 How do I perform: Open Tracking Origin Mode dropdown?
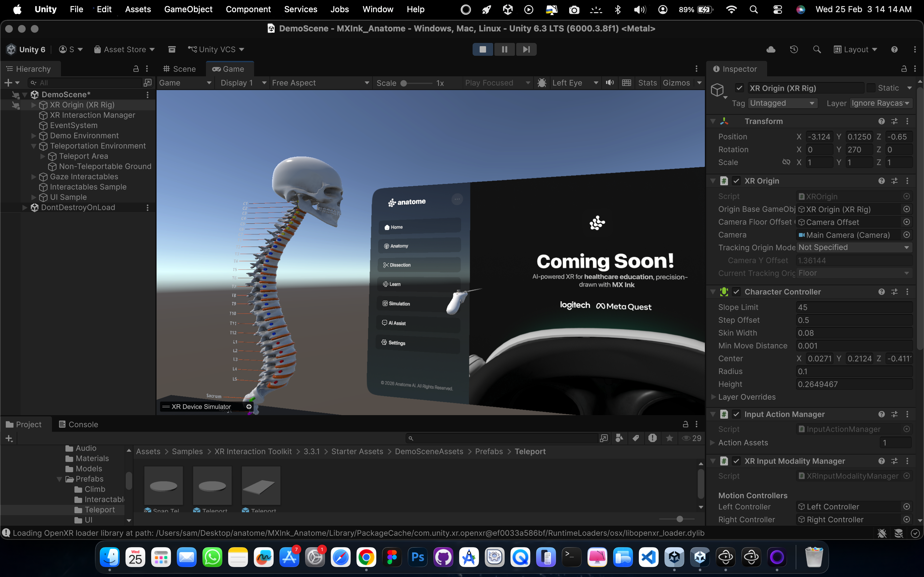[x=854, y=248]
